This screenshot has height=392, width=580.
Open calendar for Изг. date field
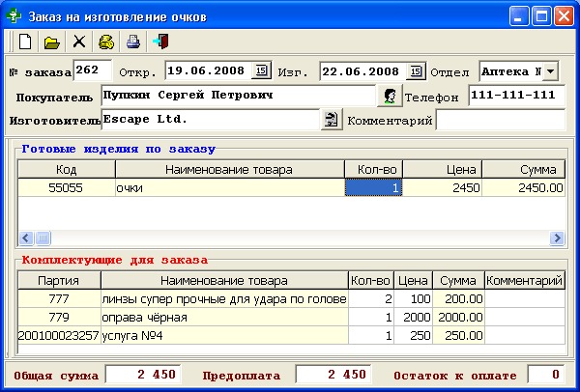click(416, 71)
